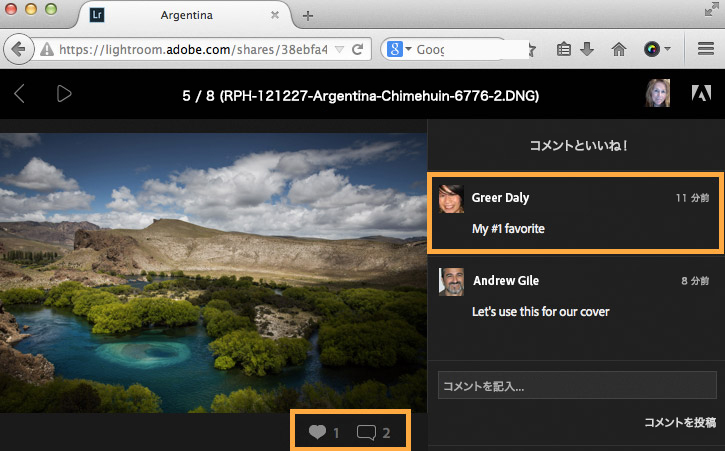Close the Argentina tab
725x451 pixels.
(x=275, y=15)
